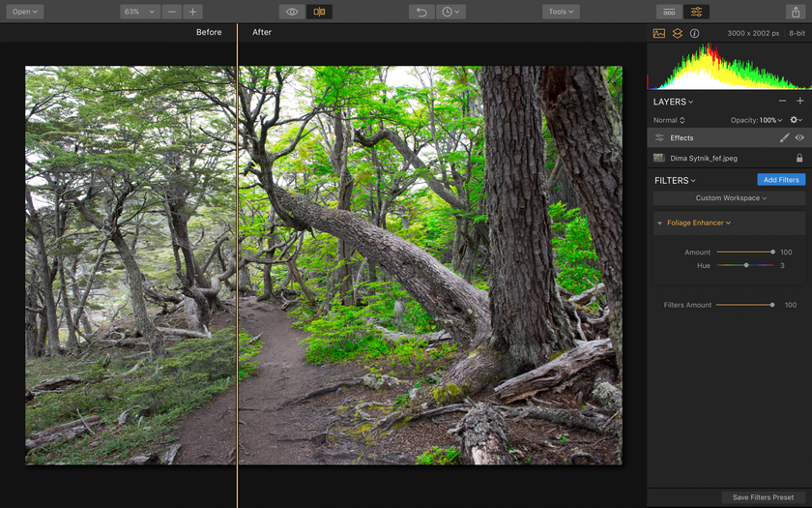Toggle the presets filmstrip panel button

669,12
